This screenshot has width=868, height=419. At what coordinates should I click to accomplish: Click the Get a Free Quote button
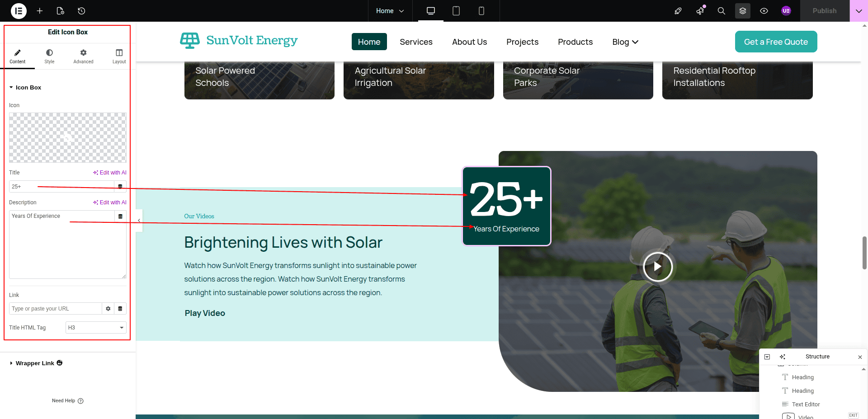tap(776, 42)
